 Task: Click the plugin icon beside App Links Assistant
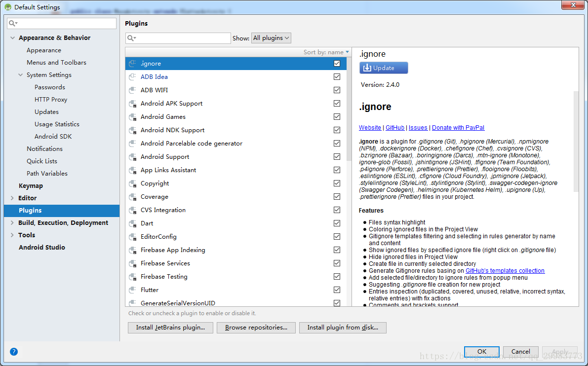(x=132, y=170)
